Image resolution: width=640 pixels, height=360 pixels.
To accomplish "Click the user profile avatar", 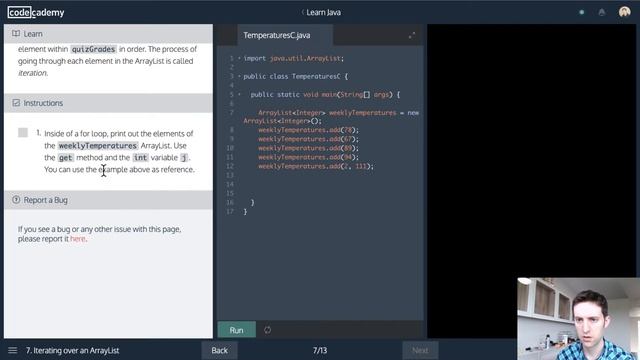I will [x=624, y=12].
